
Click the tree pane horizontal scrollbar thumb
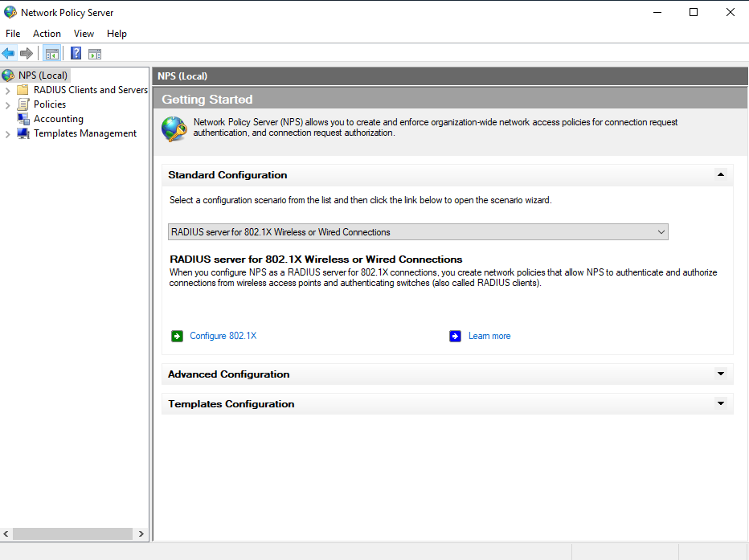72,533
